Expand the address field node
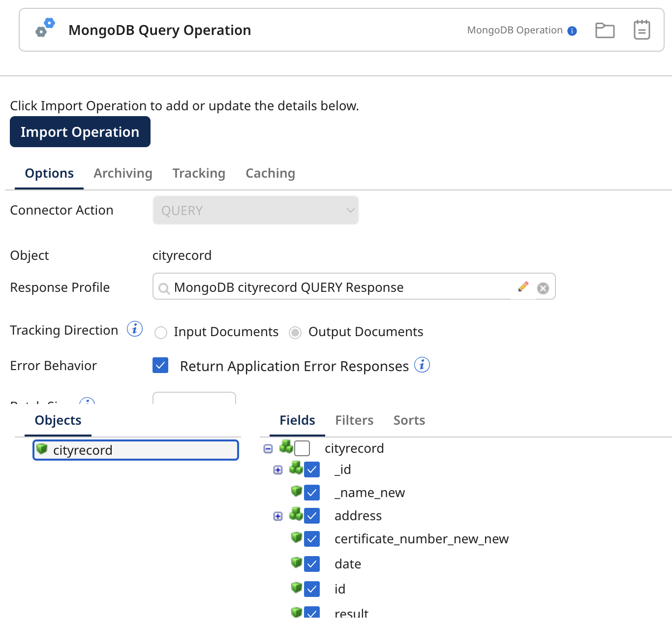The image size is (672, 625). tap(278, 516)
